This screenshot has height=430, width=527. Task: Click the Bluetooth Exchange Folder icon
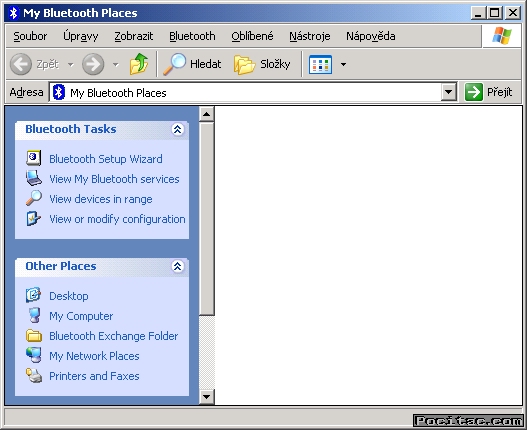(34, 336)
